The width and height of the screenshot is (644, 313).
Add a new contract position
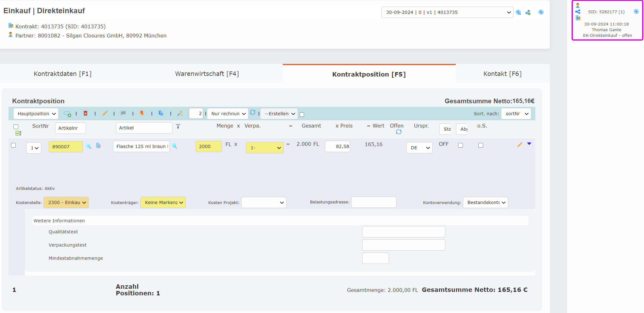pos(67,113)
